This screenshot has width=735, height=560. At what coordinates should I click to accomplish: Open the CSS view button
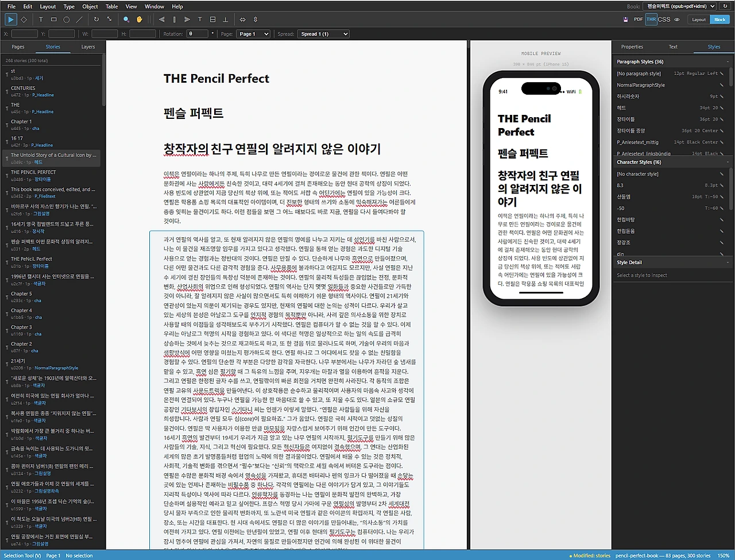pyautogui.click(x=664, y=20)
